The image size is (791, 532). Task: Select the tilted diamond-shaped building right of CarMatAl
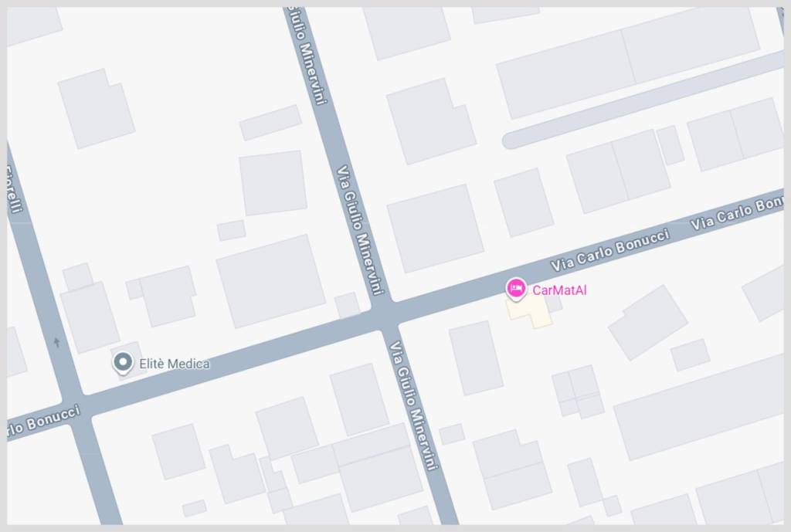[648, 322]
